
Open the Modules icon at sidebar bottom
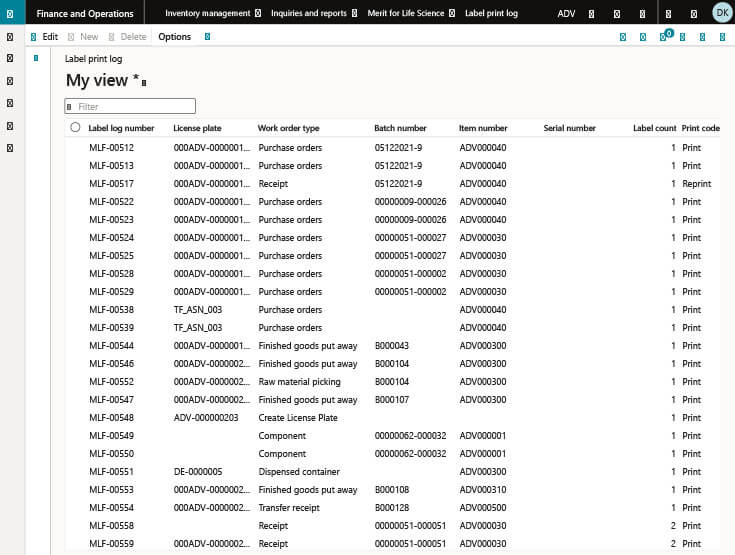tap(10, 148)
